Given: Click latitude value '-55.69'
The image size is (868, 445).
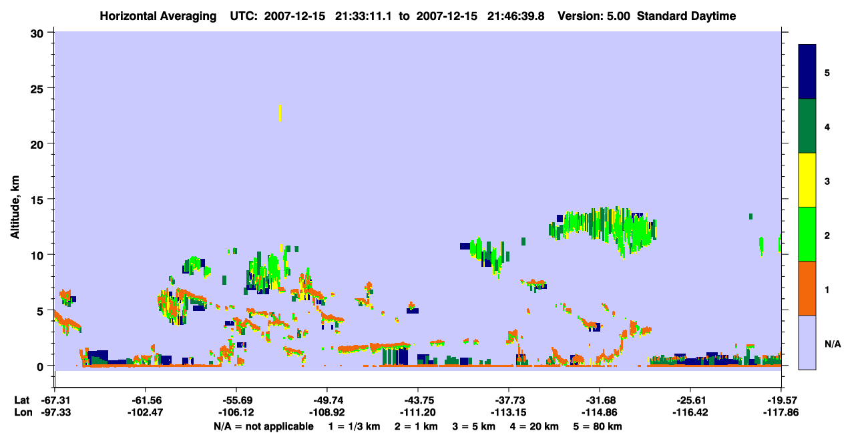Looking at the screenshot, I should point(236,400).
